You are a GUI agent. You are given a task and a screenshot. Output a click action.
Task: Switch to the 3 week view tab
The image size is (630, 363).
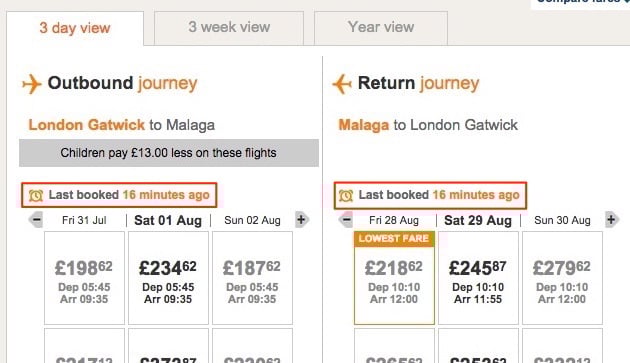[229, 28]
